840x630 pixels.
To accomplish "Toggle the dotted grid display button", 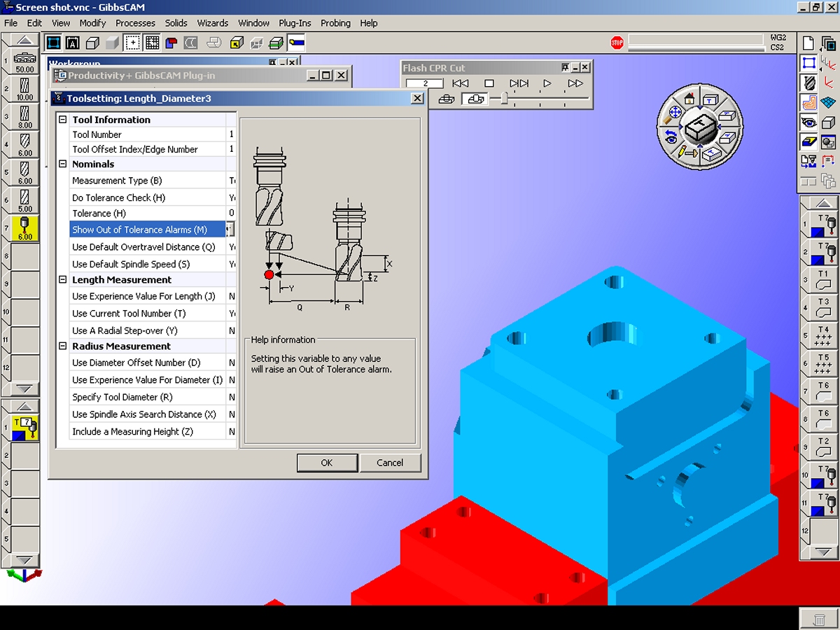I will click(x=152, y=43).
